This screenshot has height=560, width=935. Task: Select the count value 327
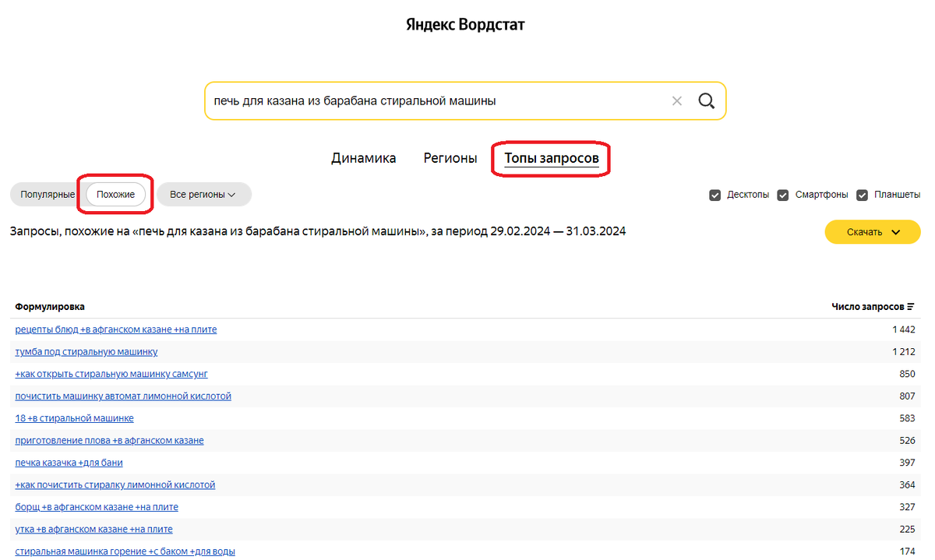pos(907,508)
